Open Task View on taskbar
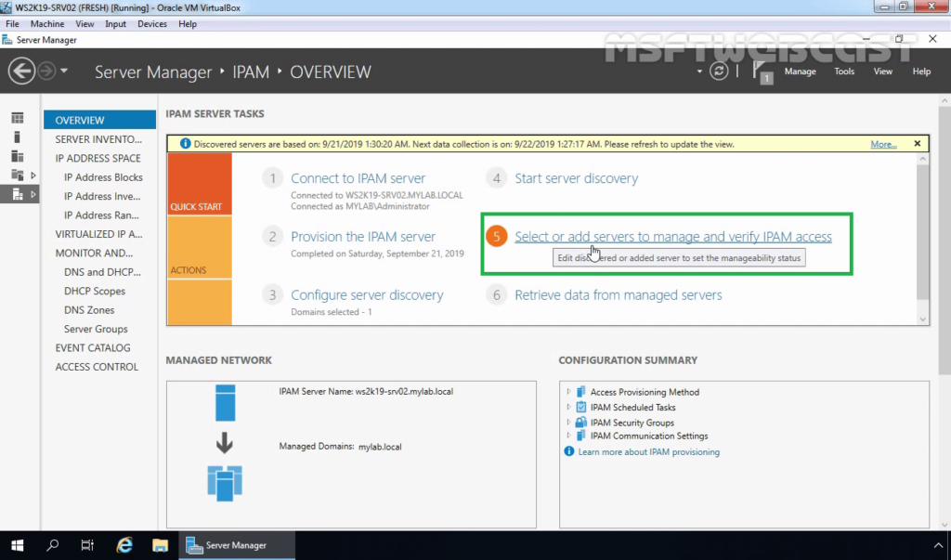This screenshot has width=951, height=560. (x=87, y=545)
